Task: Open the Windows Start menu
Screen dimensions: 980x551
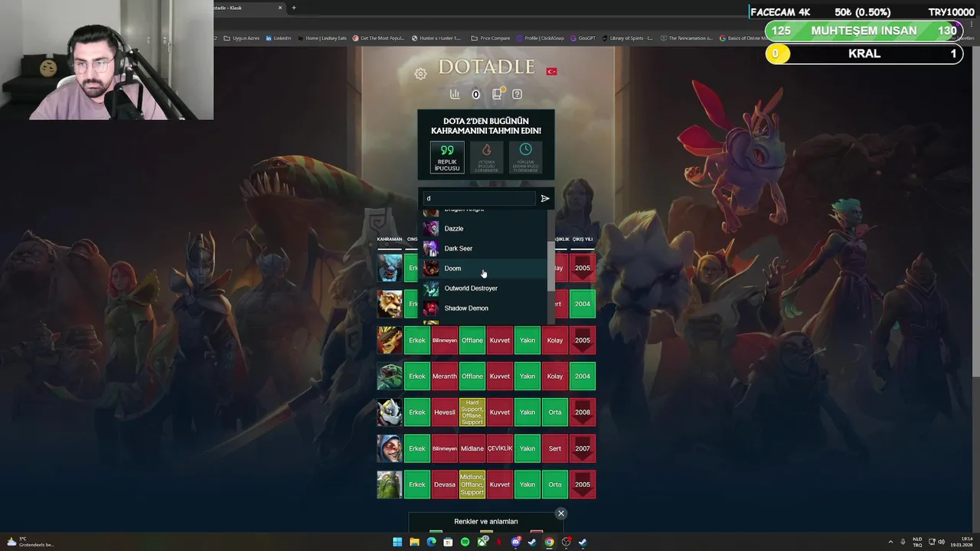Action: [397, 542]
